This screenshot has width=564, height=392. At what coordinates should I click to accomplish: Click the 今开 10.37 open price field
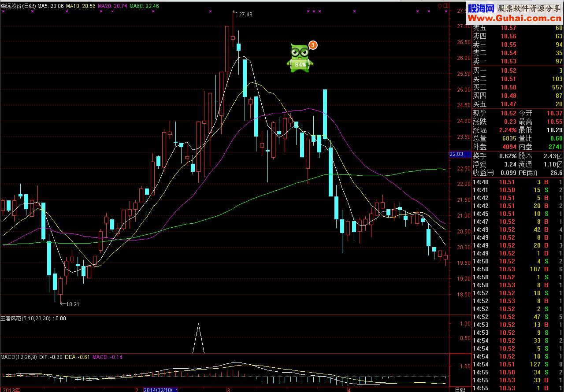(541, 114)
